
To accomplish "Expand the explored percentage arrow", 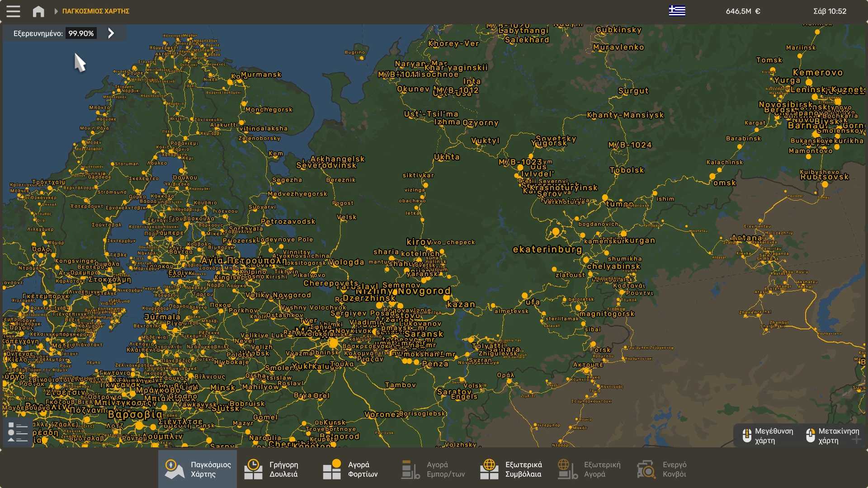I will point(111,33).
